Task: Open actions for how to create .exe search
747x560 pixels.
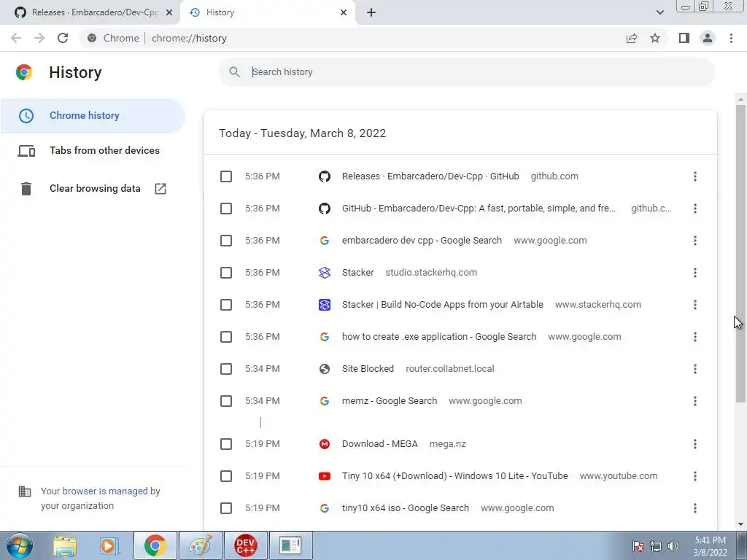Action: coord(695,337)
